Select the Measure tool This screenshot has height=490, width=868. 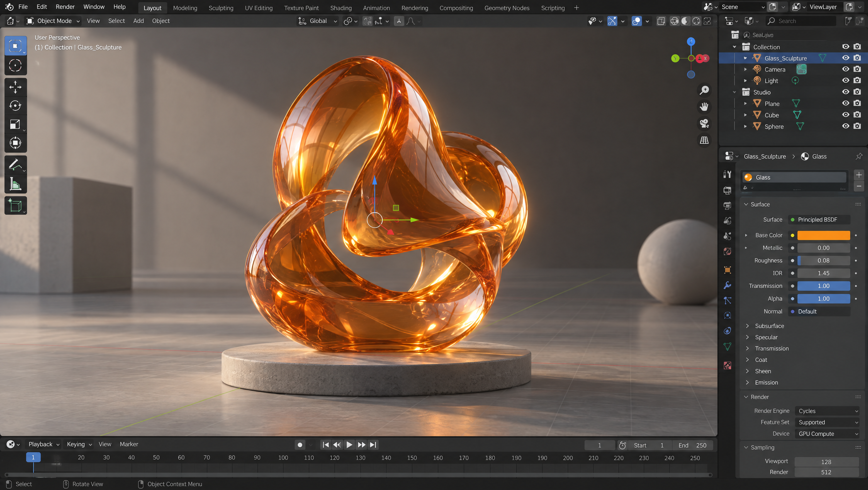click(15, 184)
